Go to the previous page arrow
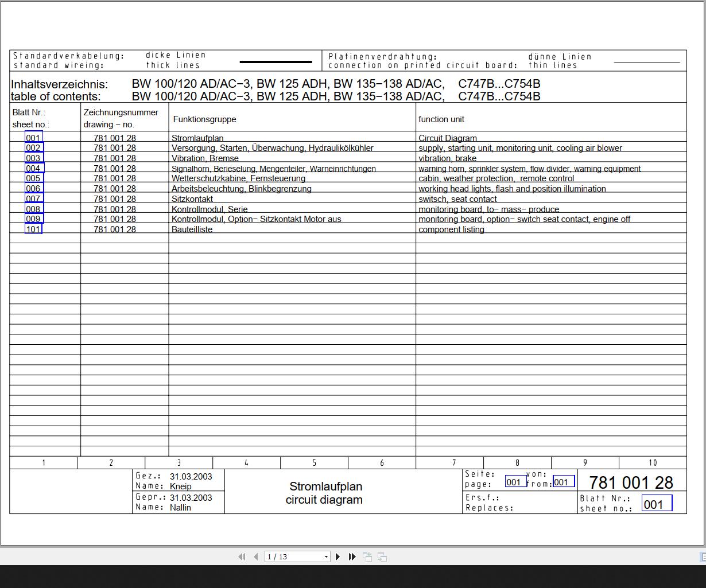The image size is (706, 588). tap(255, 556)
